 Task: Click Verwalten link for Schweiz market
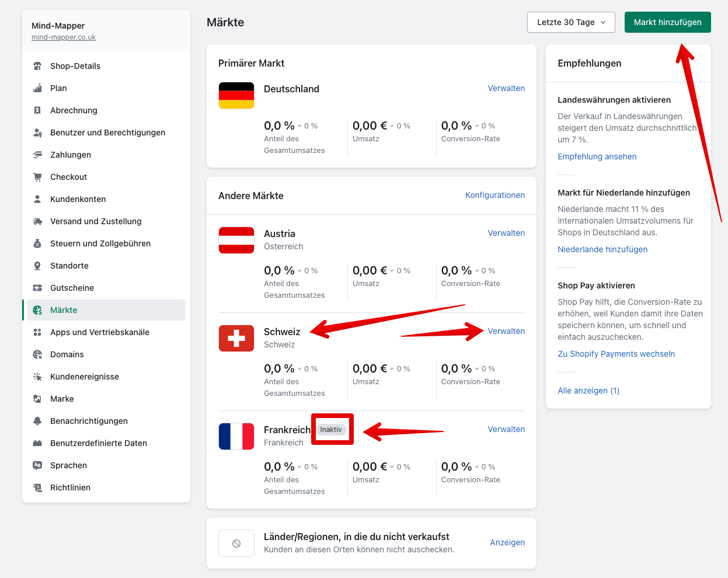coord(506,331)
